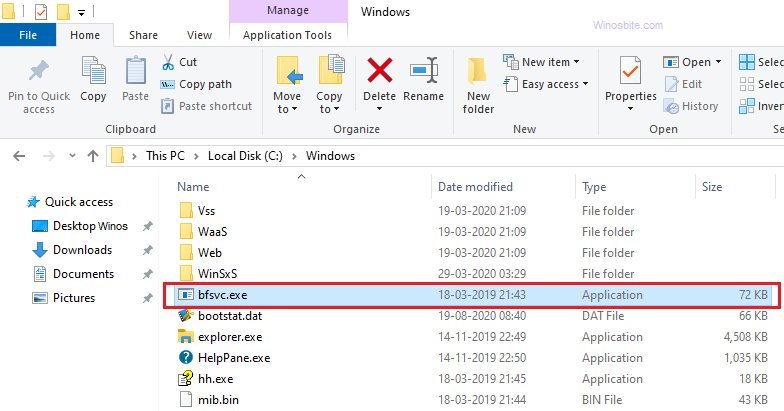This screenshot has height=411, width=784.
Task: Click the Rename icon
Action: coord(424,70)
